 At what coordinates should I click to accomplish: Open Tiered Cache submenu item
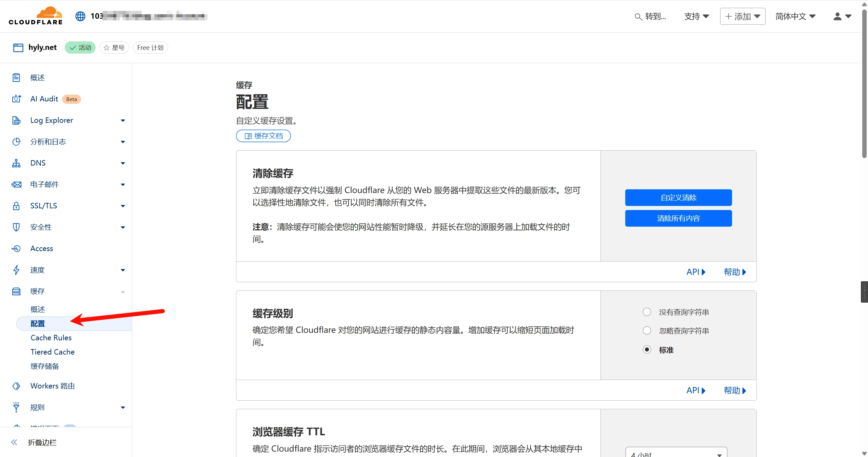coord(53,352)
